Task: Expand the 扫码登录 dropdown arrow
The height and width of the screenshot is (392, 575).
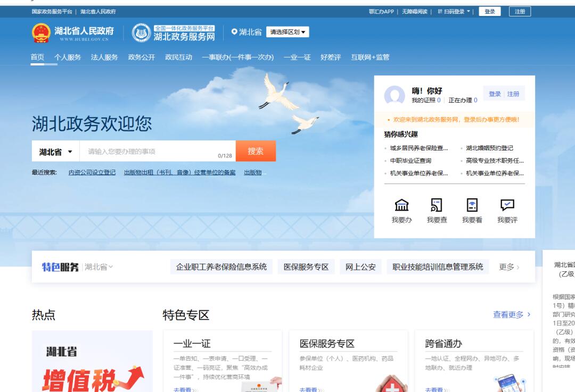Action: coord(469,12)
